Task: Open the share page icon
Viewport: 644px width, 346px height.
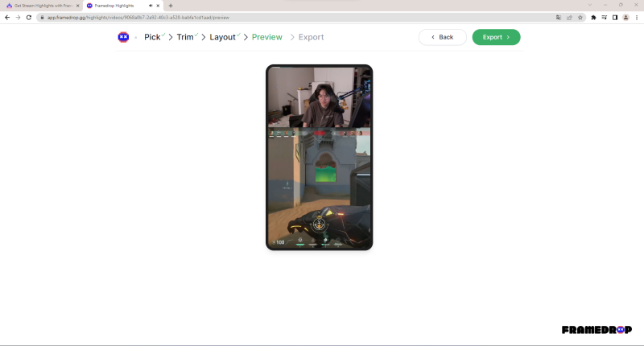Action: 569,18
